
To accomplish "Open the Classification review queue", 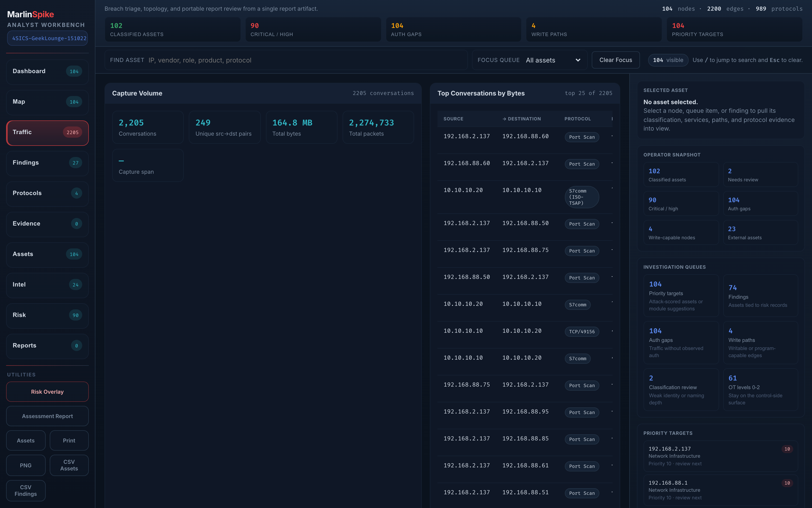I will click(681, 390).
